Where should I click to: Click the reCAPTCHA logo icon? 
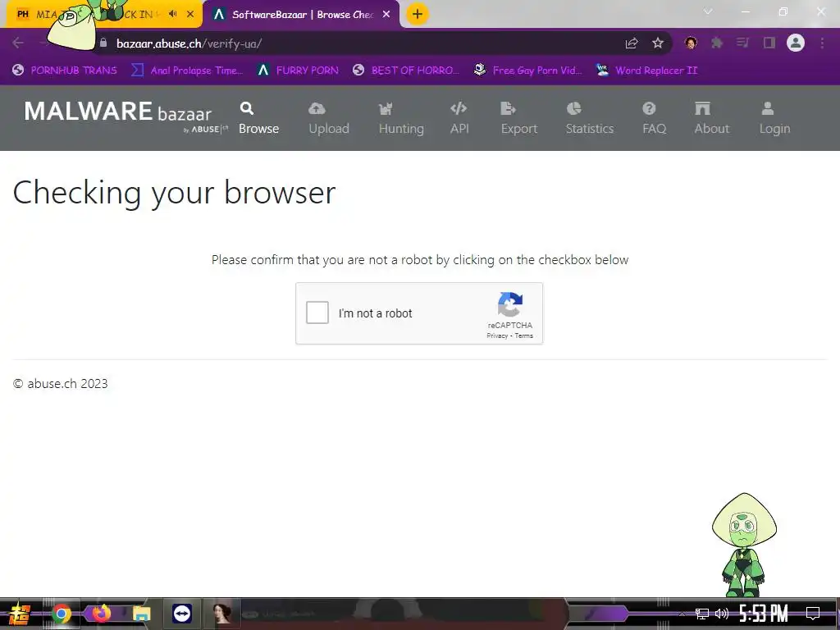pos(510,305)
